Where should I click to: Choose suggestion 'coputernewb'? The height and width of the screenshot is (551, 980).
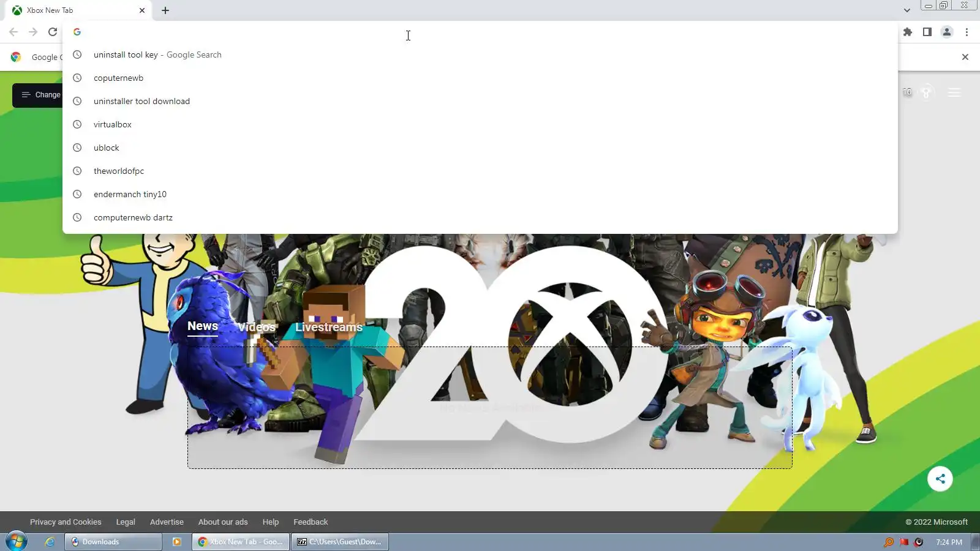pos(480,78)
